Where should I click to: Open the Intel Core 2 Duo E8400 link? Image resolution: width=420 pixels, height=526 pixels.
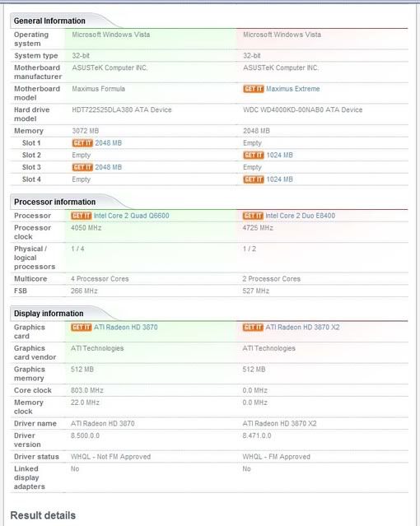(x=300, y=216)
